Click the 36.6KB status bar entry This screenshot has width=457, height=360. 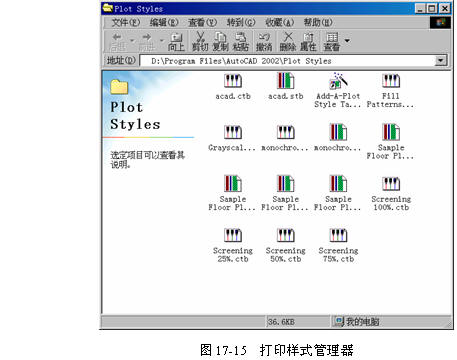(281, 322)
